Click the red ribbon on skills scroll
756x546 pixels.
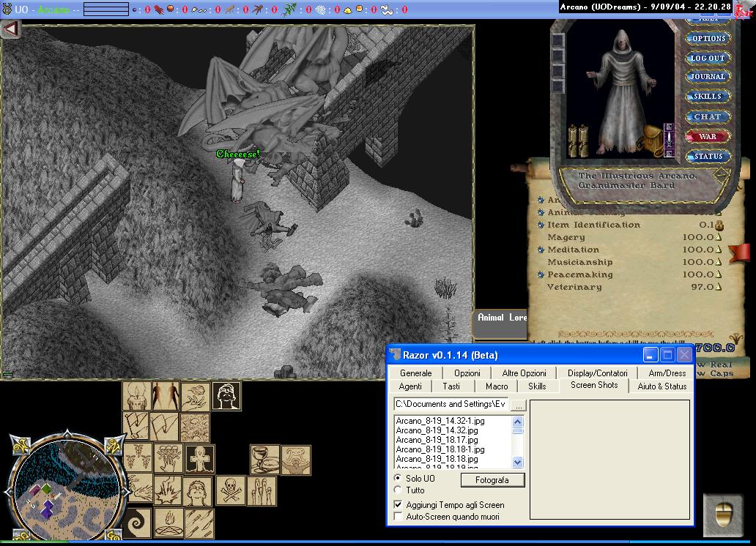(739, 253)
